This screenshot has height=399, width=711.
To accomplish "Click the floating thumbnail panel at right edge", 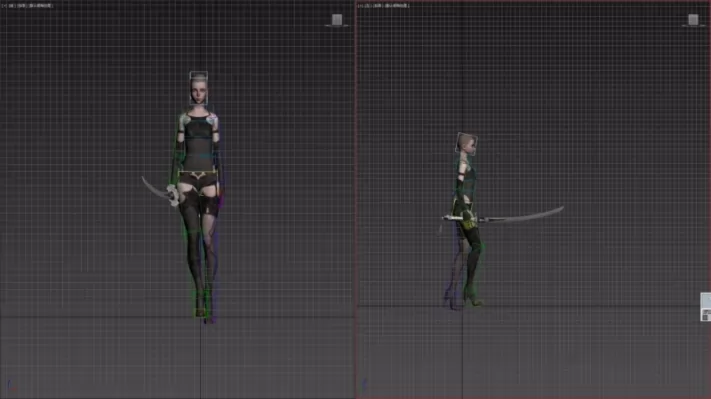I will click(x=706, y=307).
